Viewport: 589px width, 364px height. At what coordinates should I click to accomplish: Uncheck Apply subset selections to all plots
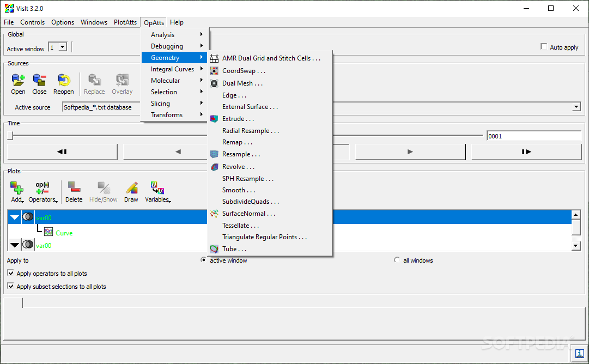[10, 286]
